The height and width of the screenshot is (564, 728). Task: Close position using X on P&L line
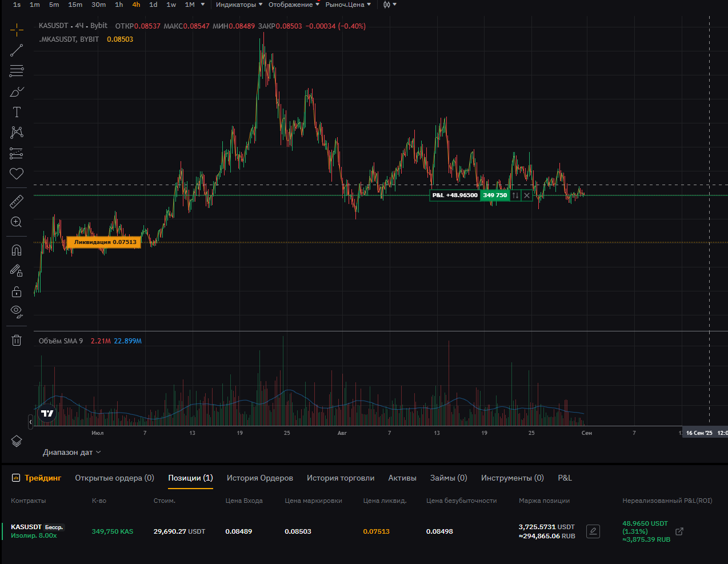[527, 195]
